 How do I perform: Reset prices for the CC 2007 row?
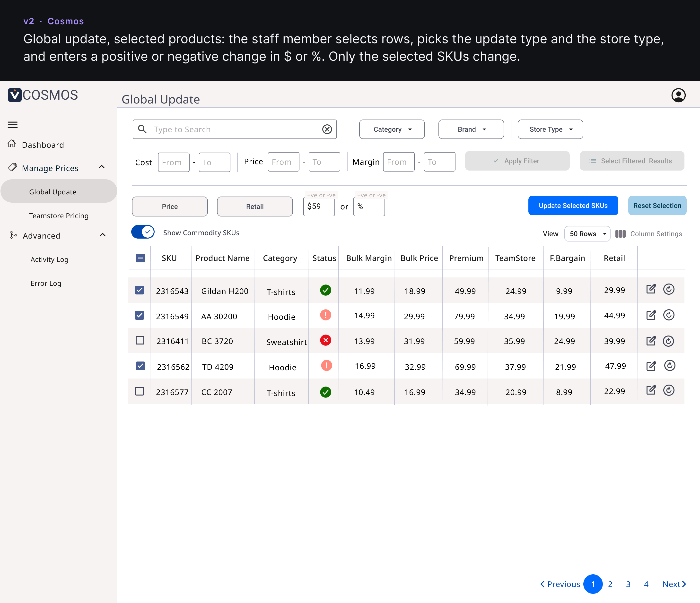669,390
